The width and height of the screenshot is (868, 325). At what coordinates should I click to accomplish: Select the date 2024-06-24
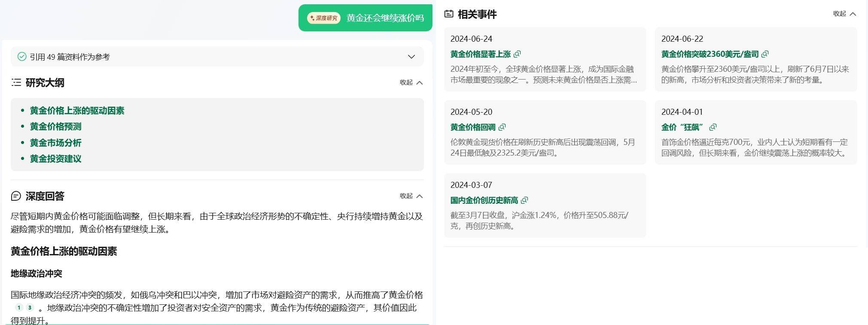click(x=471, y=39)
